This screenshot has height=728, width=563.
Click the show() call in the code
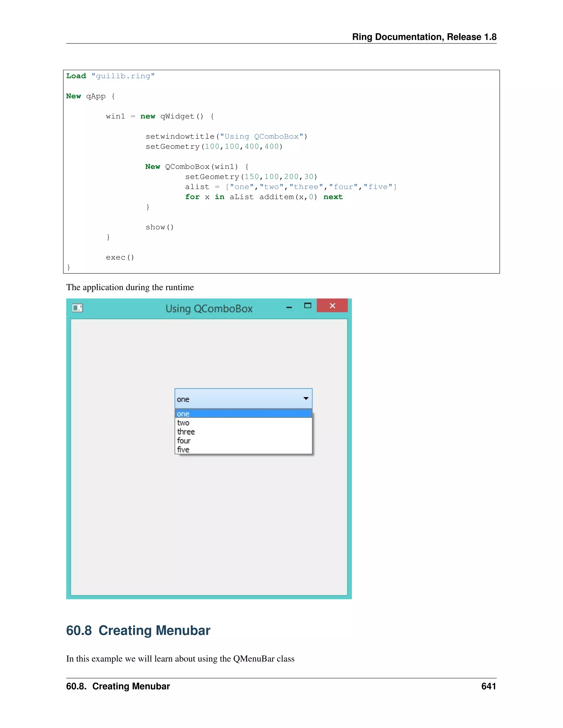click(159, 227)
